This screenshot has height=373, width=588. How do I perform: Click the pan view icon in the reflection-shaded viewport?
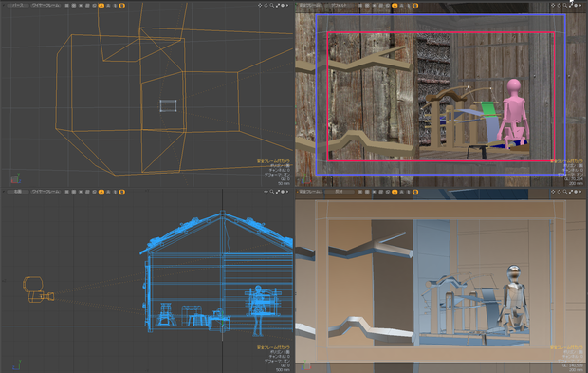click(553, 192)
